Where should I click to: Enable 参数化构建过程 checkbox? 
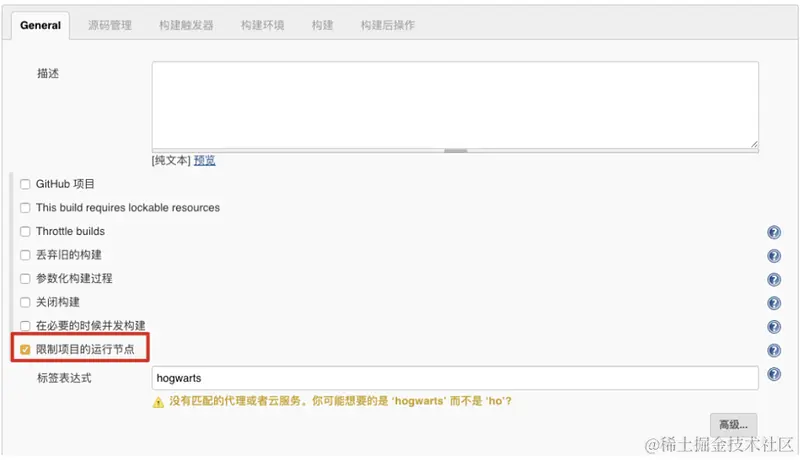[x=25, y=278]
